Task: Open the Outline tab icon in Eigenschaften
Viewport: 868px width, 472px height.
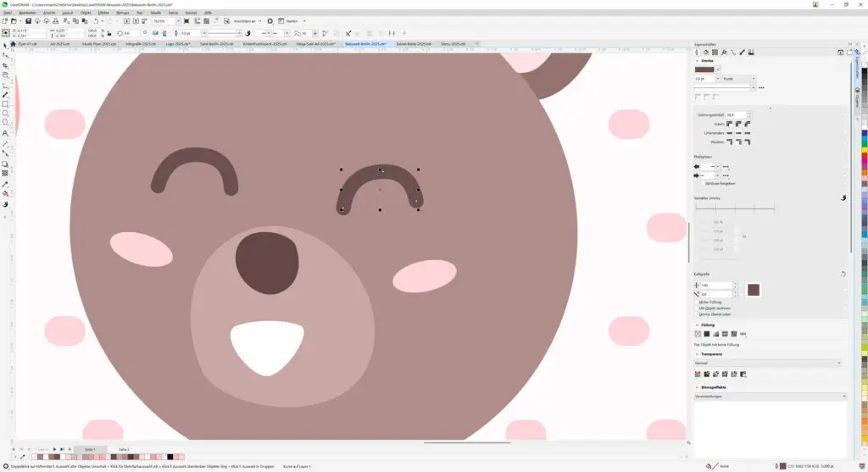Action: 697,53
